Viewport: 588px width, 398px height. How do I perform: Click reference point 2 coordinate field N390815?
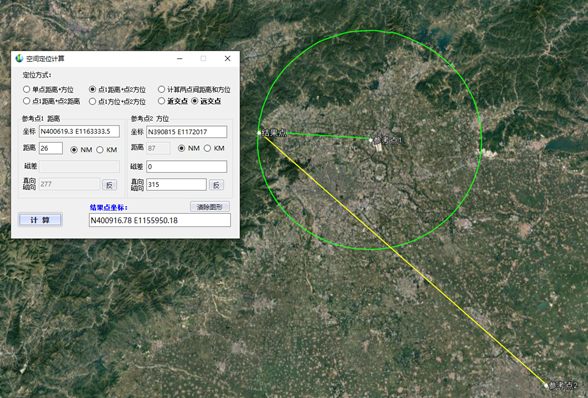click(186, 132)
